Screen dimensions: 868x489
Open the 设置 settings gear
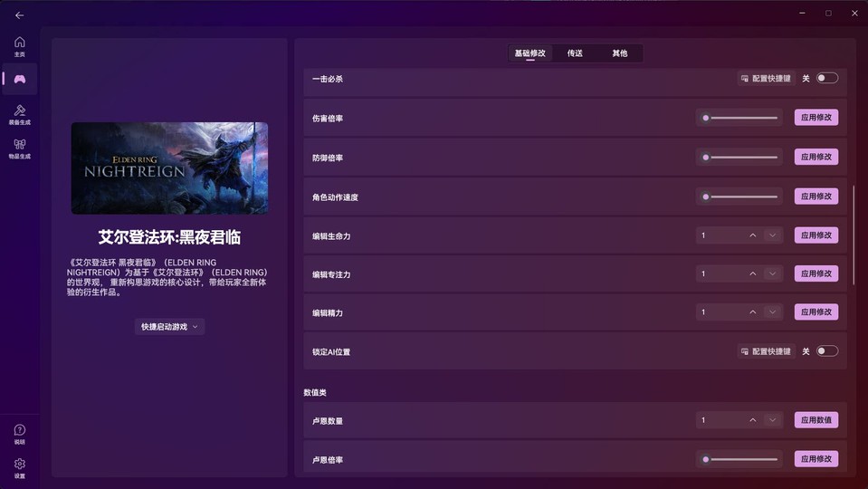(x=19, y=467)
